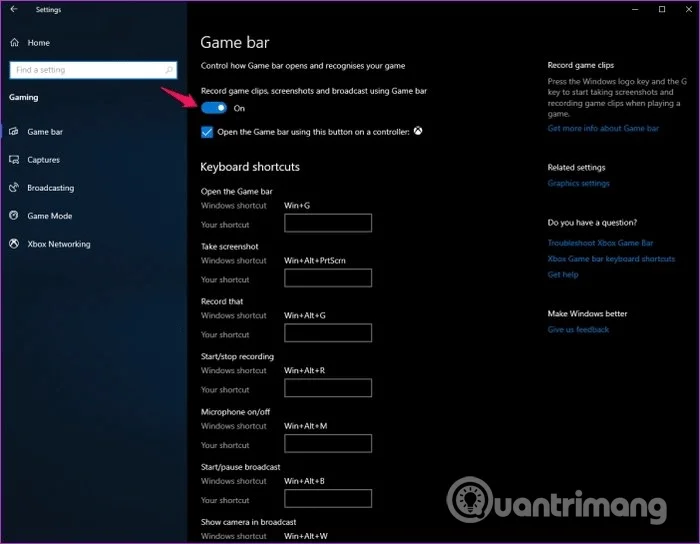Click Your shortcut field for Take screenshot

point(328,278)
